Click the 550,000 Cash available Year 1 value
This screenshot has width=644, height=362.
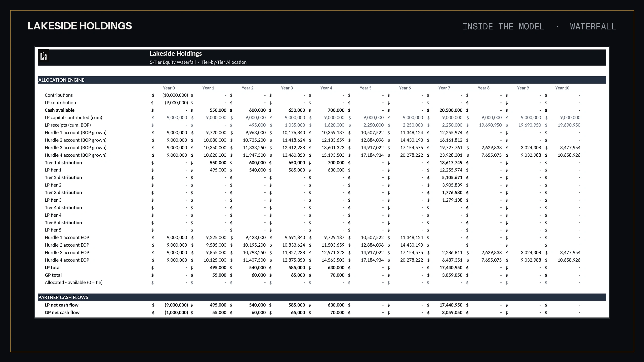point(218,110)
